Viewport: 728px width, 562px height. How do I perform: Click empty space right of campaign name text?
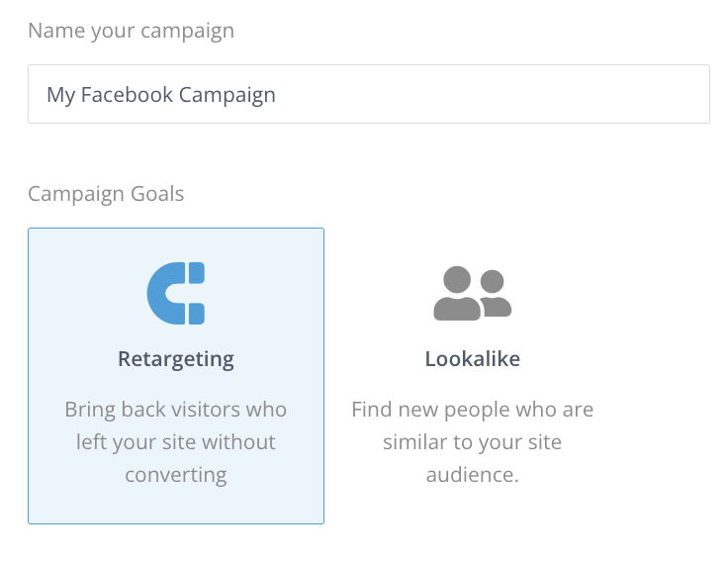pyautogui.click(x=495, y=95)
